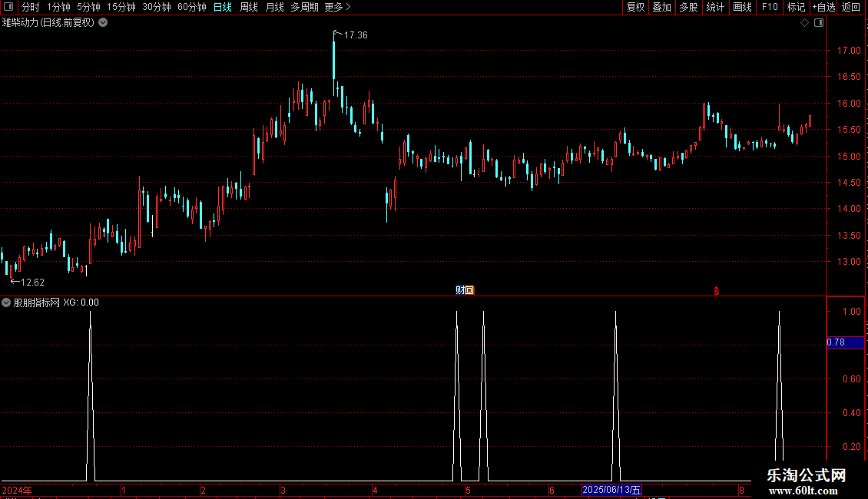Open the 统计 statistics tool
Screen dimensions: 868x499
pos(715,7)
